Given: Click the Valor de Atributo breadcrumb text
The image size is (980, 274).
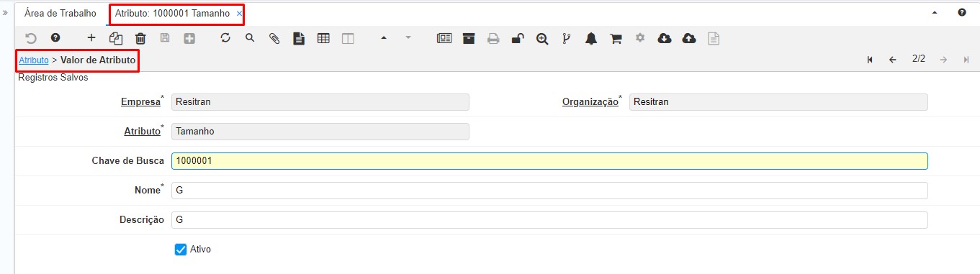Looking at the screenshot, I should [x=98, y=60].
